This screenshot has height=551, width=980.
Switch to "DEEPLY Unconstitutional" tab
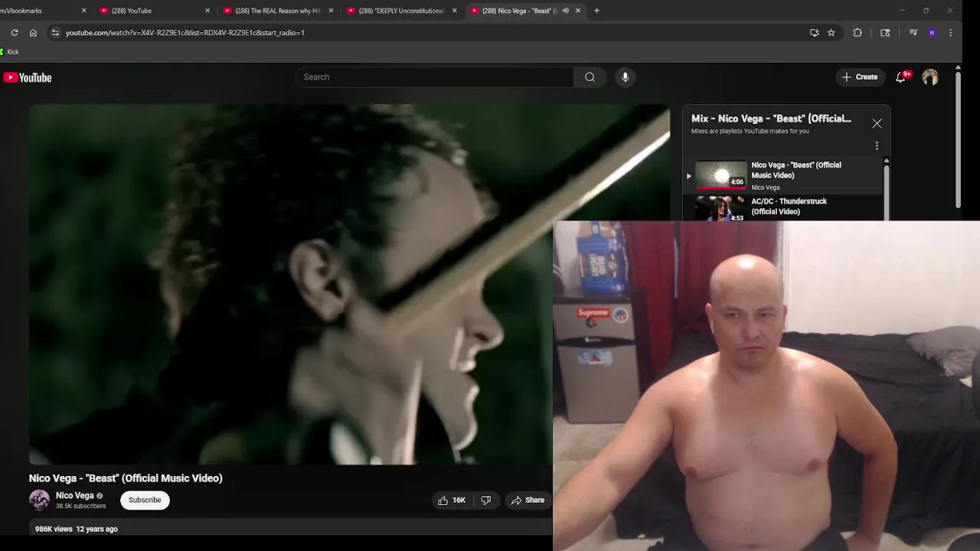coord(401,11)
